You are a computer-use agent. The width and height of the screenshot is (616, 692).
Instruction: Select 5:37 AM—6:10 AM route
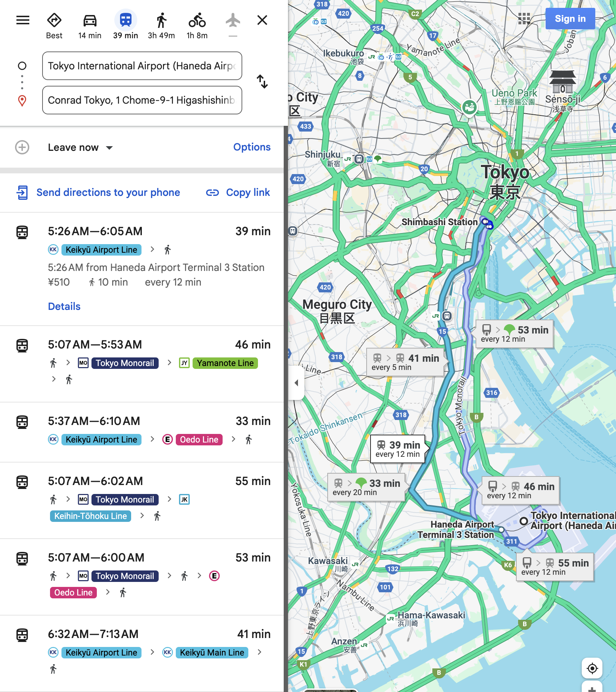[x=142, y=432]
